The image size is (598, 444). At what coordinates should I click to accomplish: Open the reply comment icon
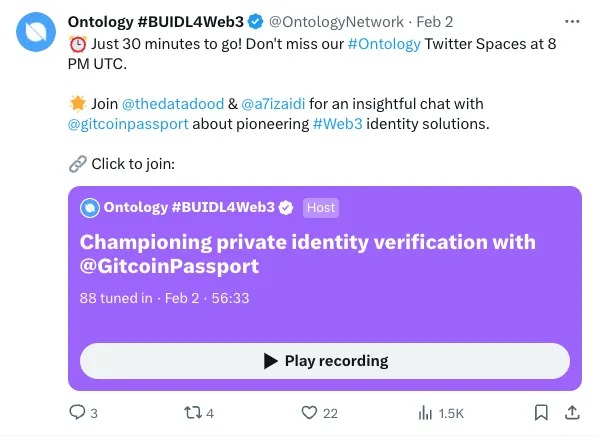(x=77, y=412)
